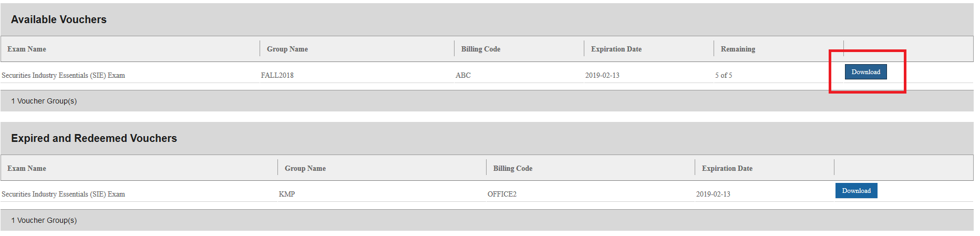Click the Expired and Redeemed Vouchers title
This screenshot has height=236, width=980.
pos(94,139)
